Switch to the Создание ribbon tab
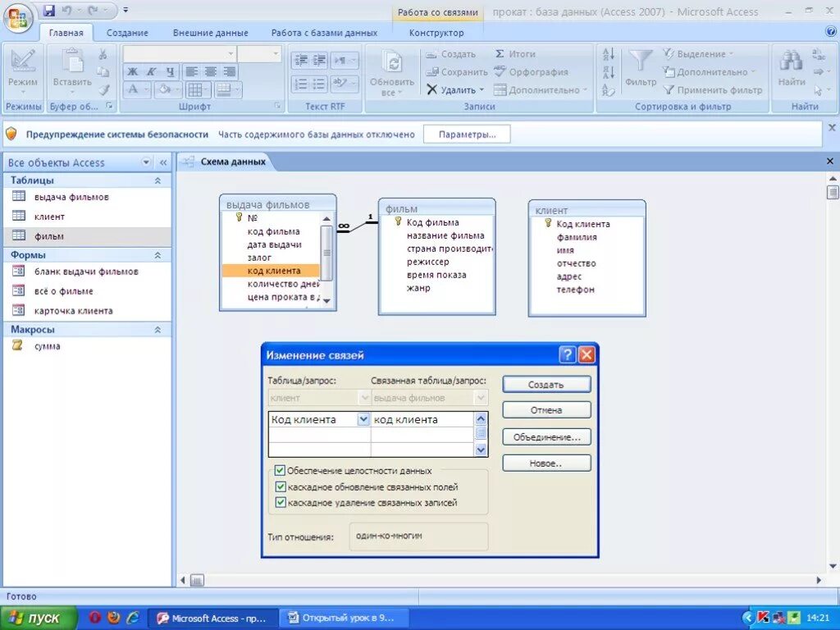Image resolution: width=840 pixels, height=630 pixels. coord(127,33)
